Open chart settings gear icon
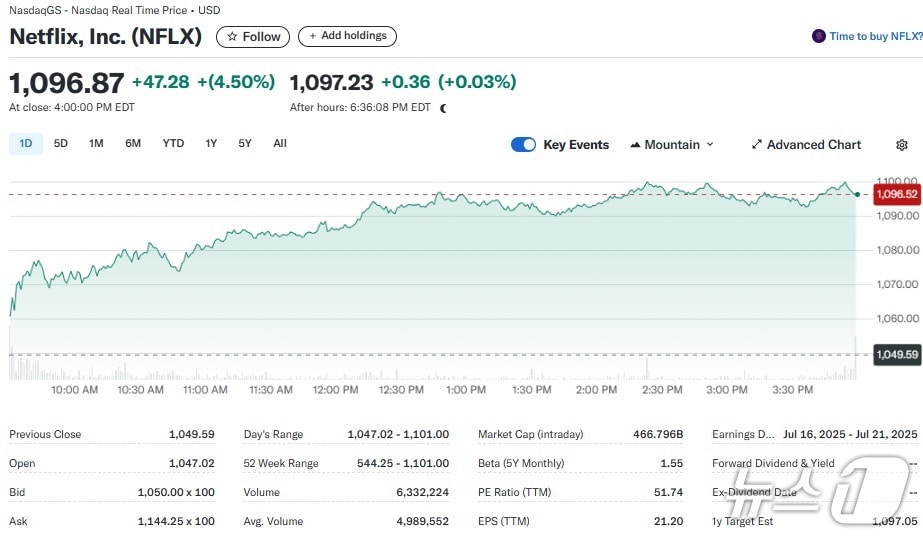 [x=901, y=145]
